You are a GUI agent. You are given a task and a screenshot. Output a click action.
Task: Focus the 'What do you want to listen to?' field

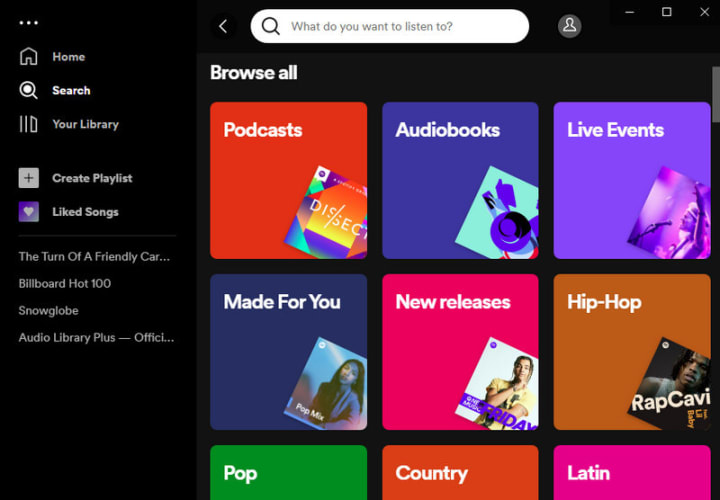(390, 26)
